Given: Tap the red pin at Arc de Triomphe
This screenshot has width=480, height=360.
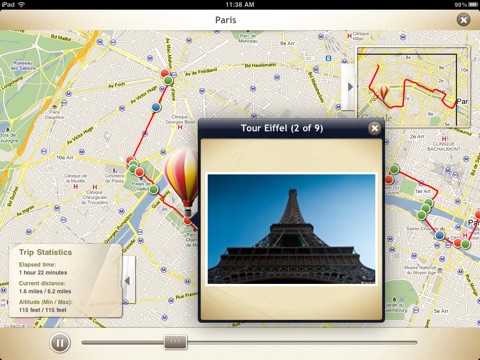Looking at the screenshot, I should (165, 73).
